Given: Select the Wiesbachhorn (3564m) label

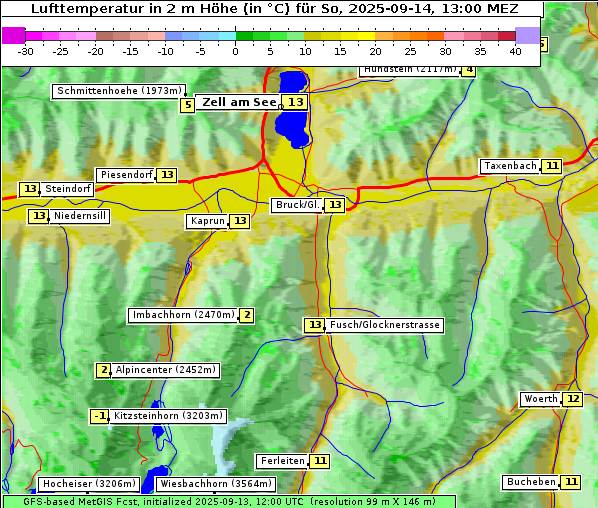Looking at the screenshot, I should (x=215, y=484).
